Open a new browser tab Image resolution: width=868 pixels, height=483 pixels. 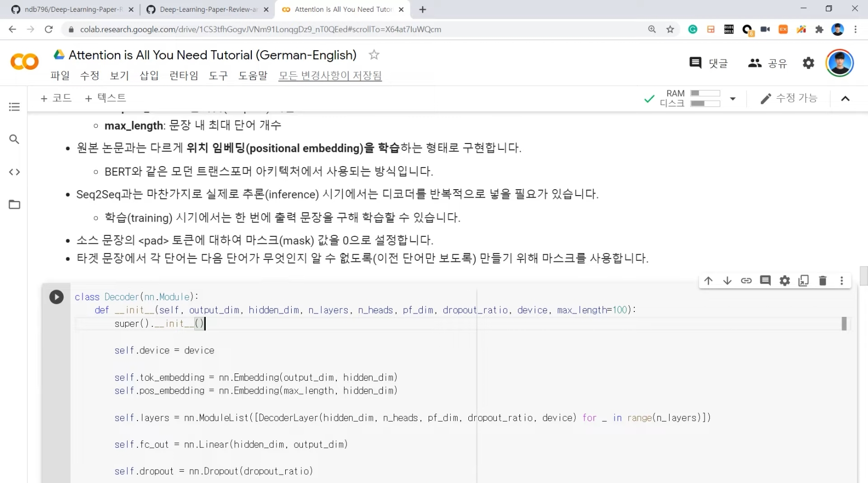coord(423,9)
